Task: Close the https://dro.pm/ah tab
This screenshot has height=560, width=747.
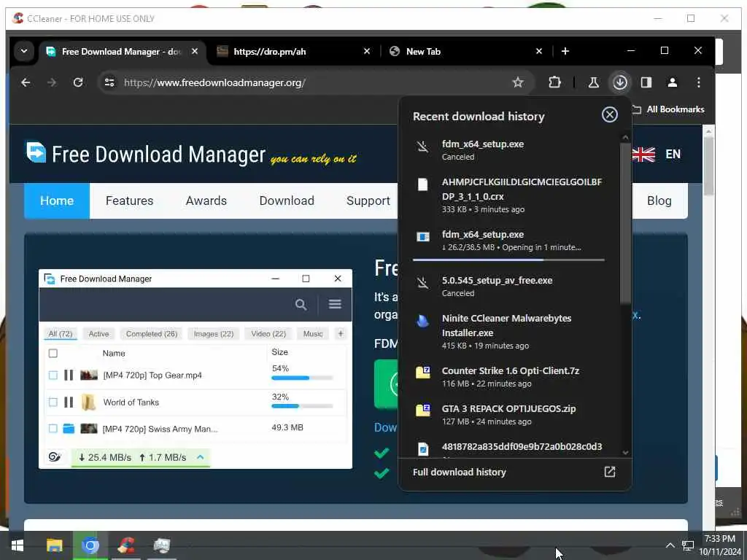Action: tap(366, 51)
